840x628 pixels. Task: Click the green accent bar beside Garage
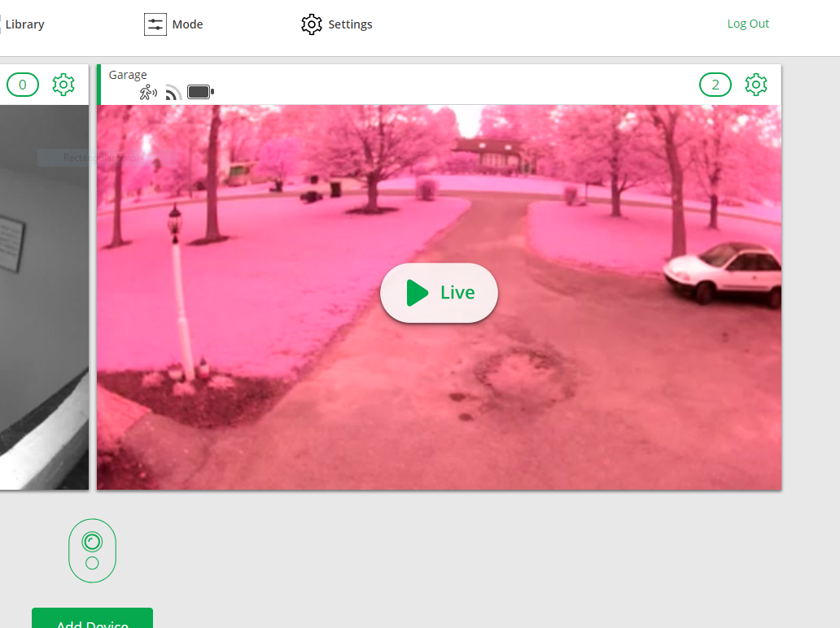coord(98,84)
